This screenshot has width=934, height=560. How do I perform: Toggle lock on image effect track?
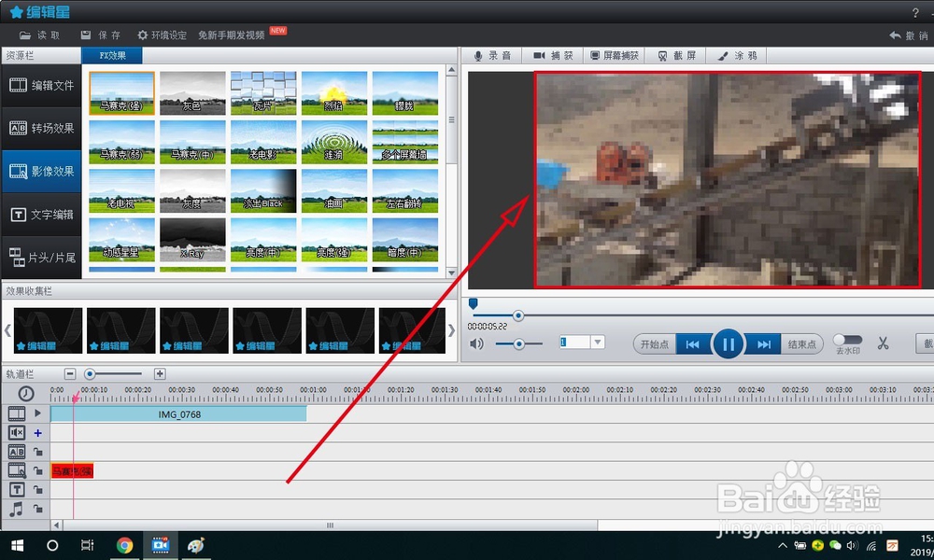tap(37, 470)
